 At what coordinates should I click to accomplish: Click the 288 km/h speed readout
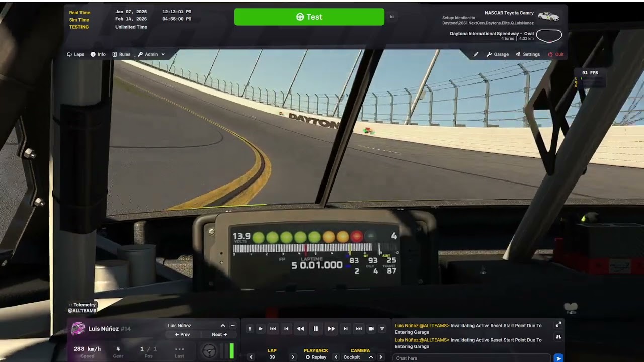[87, 349]
